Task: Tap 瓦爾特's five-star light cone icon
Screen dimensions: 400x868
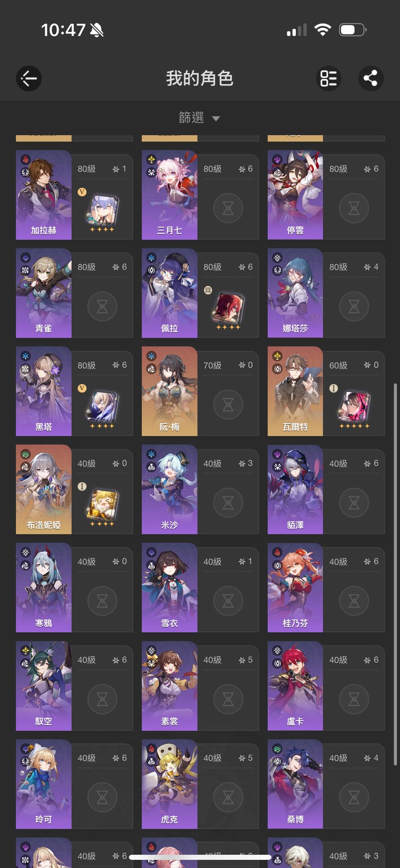Action: pos(354,407)
